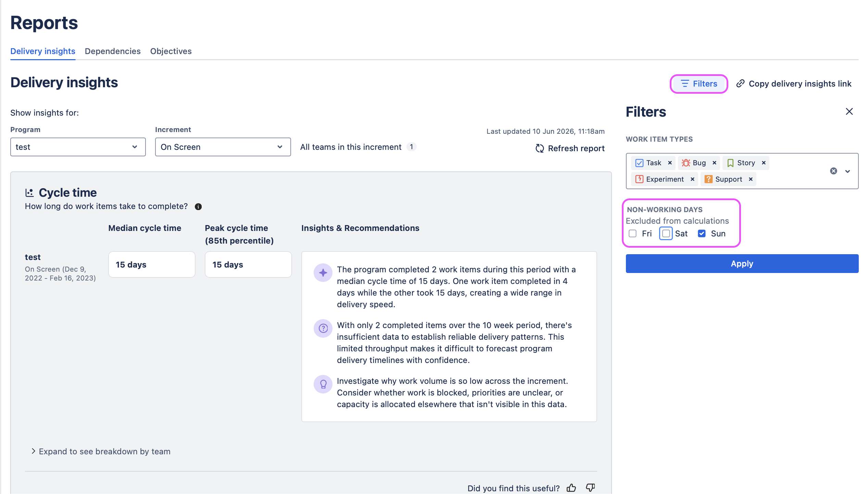This screenshot has height=494, width=868.
Task: Click the thumbs up feedback icon
Action: coord(571,487)
